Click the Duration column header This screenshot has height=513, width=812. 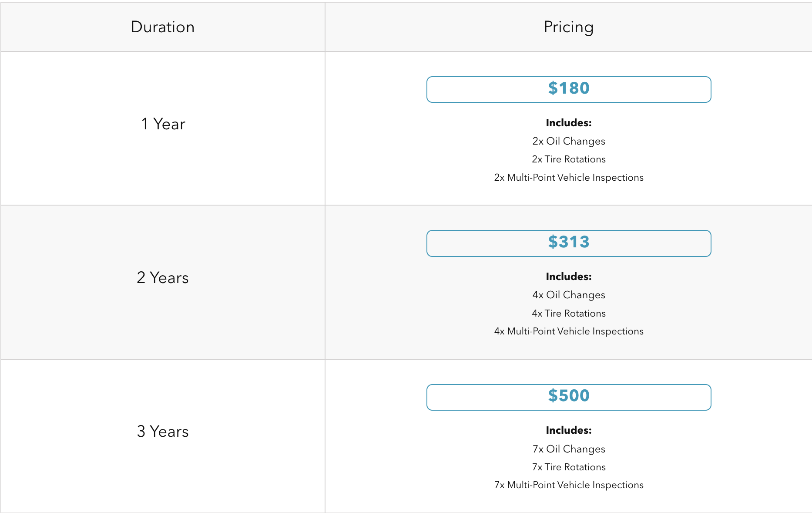click(x=163, y=27)
